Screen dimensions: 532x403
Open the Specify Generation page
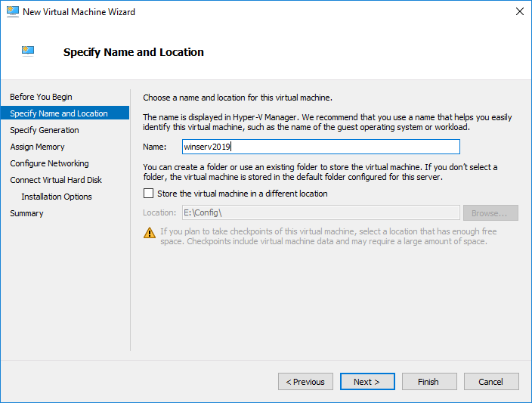44,130
